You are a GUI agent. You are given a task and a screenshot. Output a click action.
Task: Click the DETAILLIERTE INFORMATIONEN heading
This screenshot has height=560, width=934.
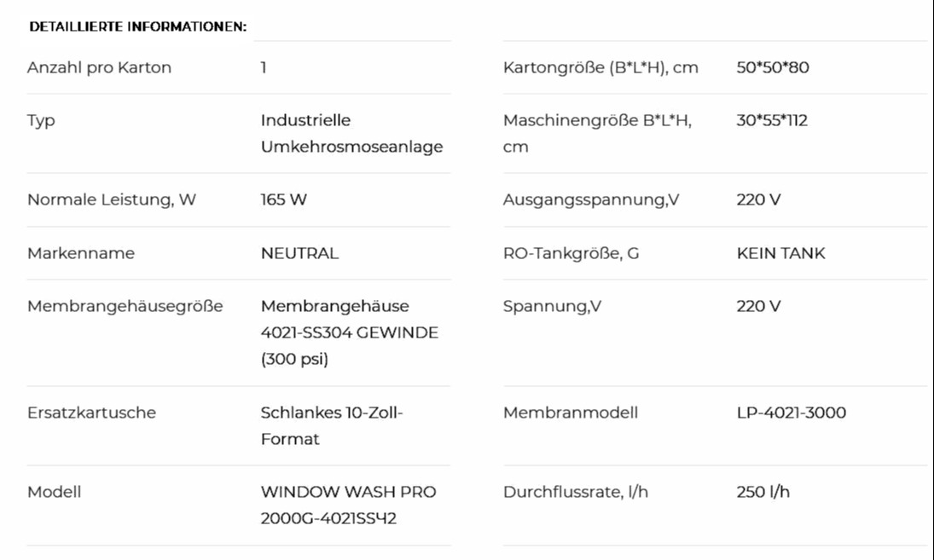point(137,26)
